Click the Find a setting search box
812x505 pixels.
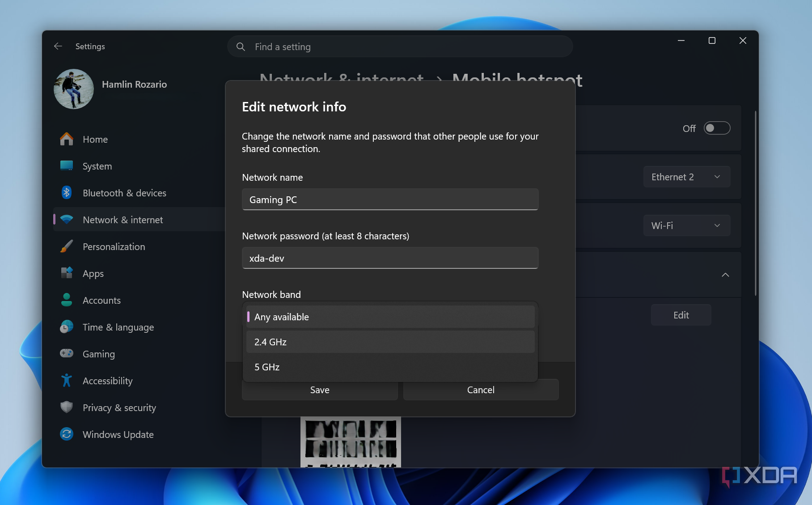[400, 47]
